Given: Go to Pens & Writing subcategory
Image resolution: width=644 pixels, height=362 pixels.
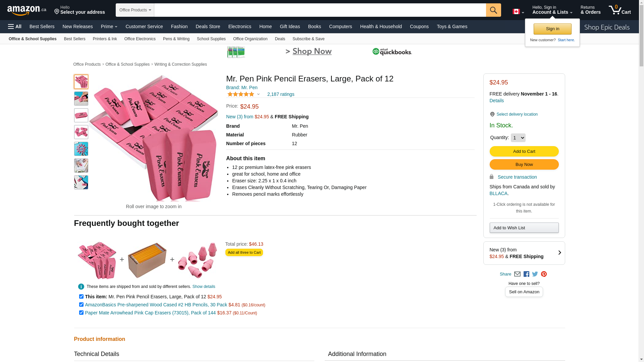Looking at the screenshot, I should [176, 39].
